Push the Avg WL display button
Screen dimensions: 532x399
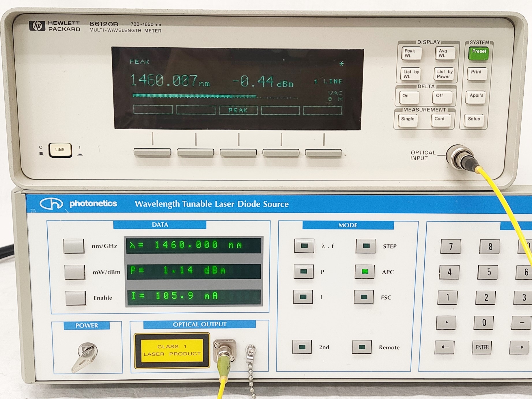(445, 53)
